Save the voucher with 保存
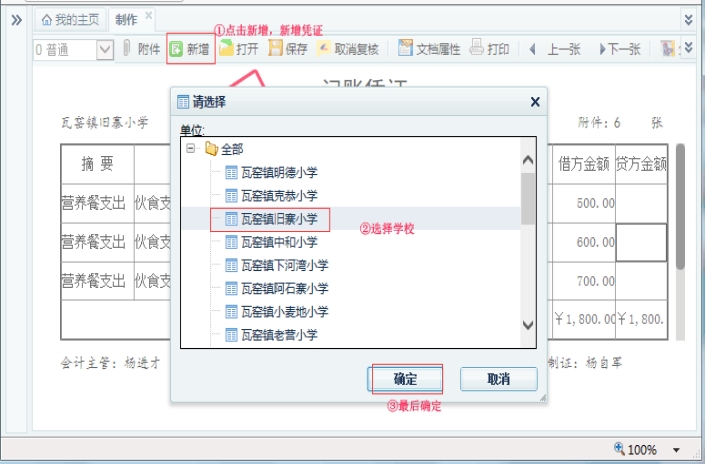This screenshot has width=706, height=464. 288,49
